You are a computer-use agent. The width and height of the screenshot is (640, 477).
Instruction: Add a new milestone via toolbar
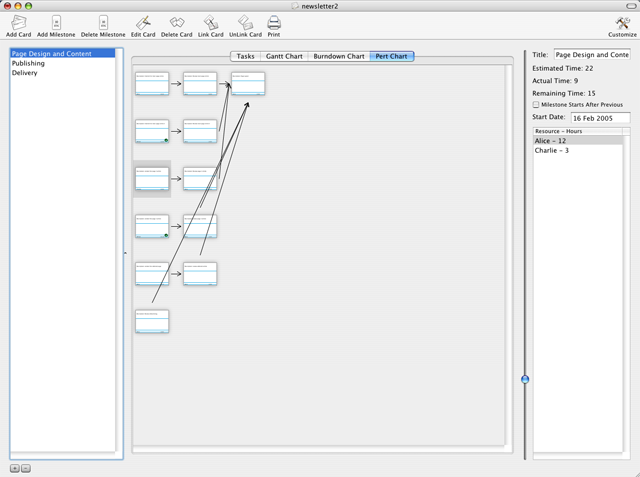pos(56,22)
